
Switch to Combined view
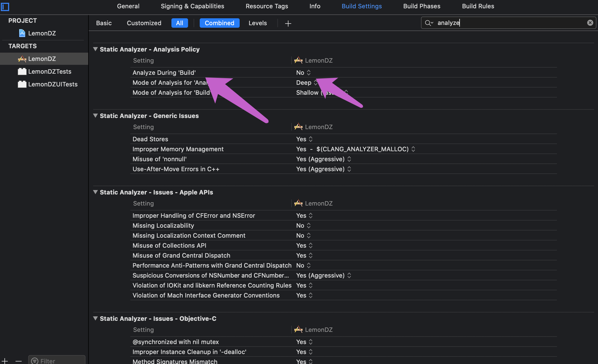click(219, 23)
